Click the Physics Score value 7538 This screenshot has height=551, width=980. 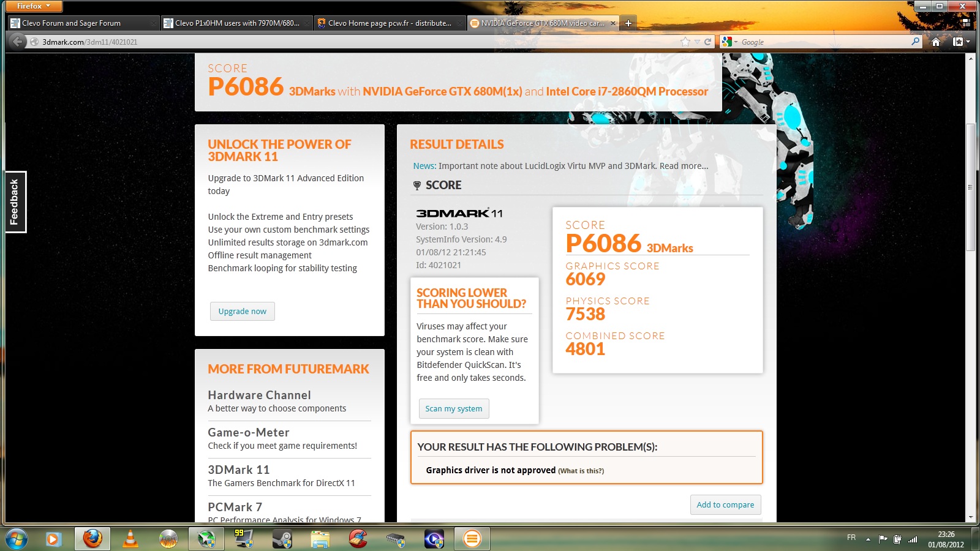tap(586, 314)
